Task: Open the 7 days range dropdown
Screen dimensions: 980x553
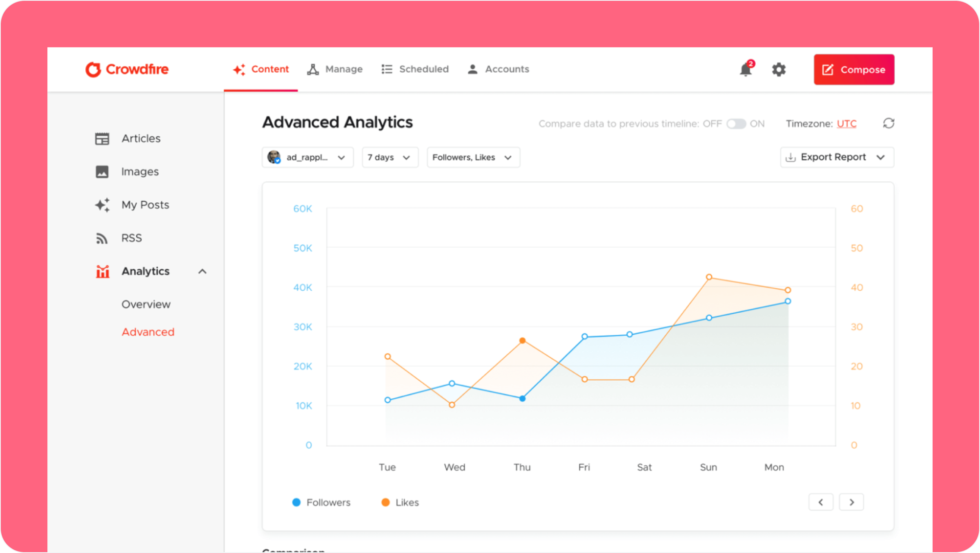Action: [390, 157]
